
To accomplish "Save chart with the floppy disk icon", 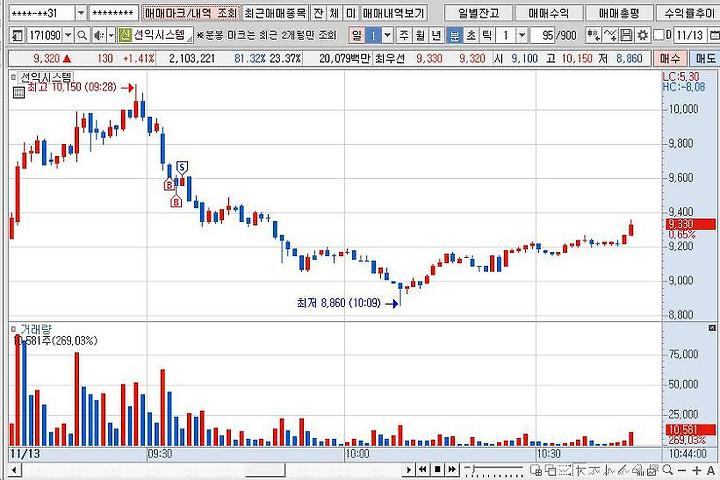I will click(626, 35).
